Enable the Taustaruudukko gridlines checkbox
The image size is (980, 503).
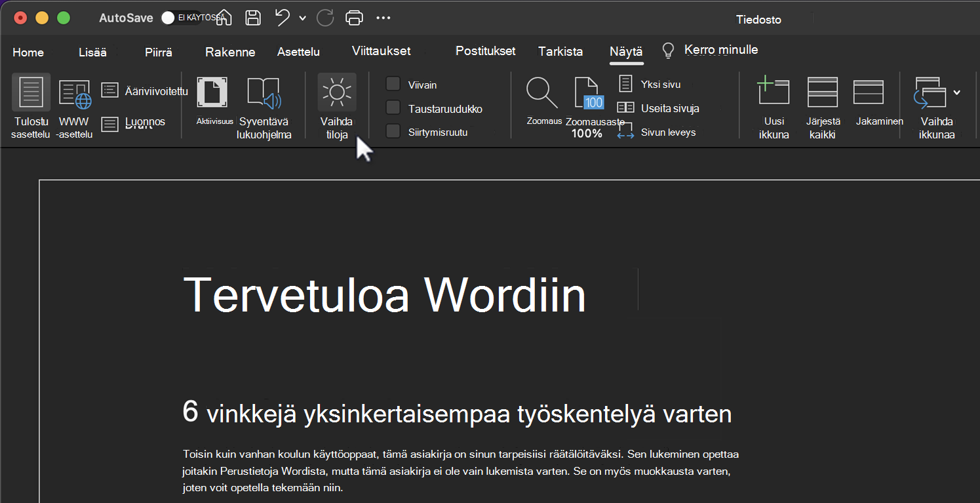(393, 108)
